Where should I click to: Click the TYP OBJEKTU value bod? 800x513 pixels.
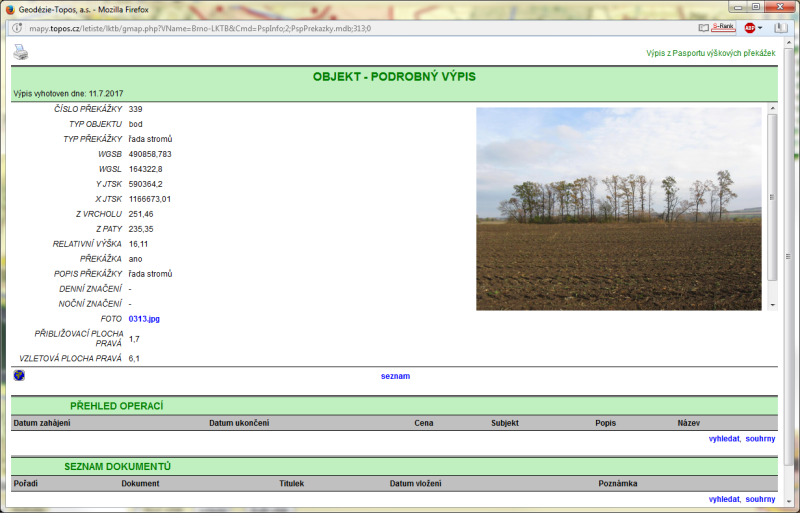(136, 124)
